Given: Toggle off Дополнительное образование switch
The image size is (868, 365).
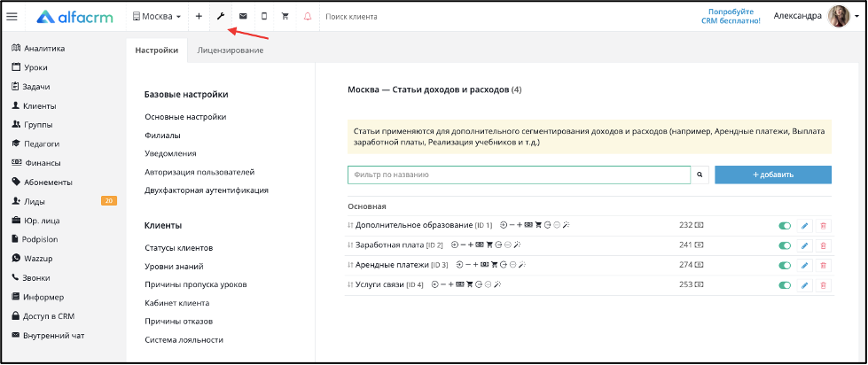Looking at the screenshot, I should click(785, 226).
